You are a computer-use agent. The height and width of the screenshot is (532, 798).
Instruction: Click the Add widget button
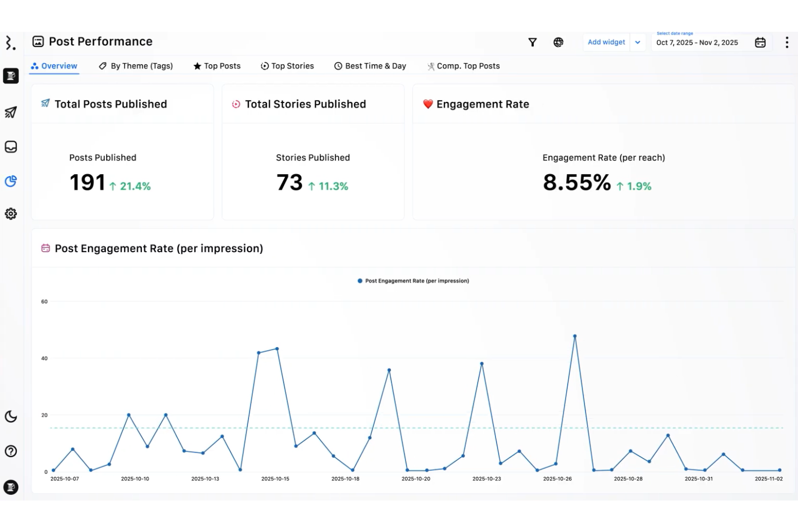click(606, 42)
